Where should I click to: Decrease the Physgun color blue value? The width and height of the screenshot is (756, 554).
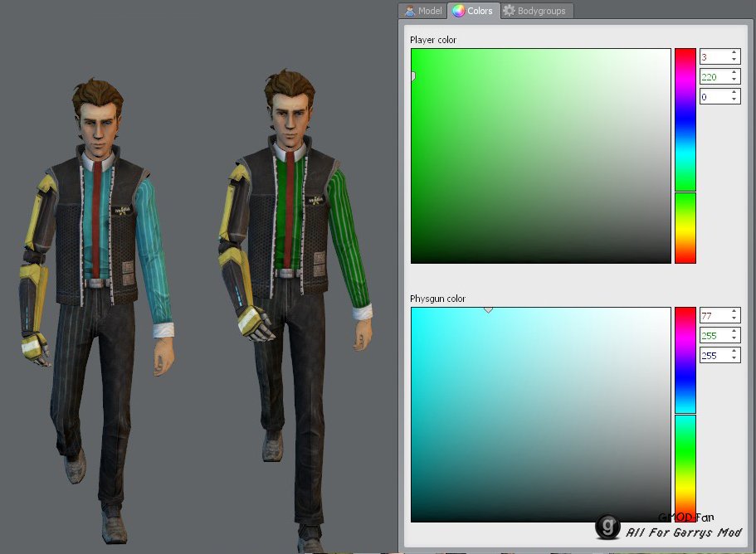(734, 359)
